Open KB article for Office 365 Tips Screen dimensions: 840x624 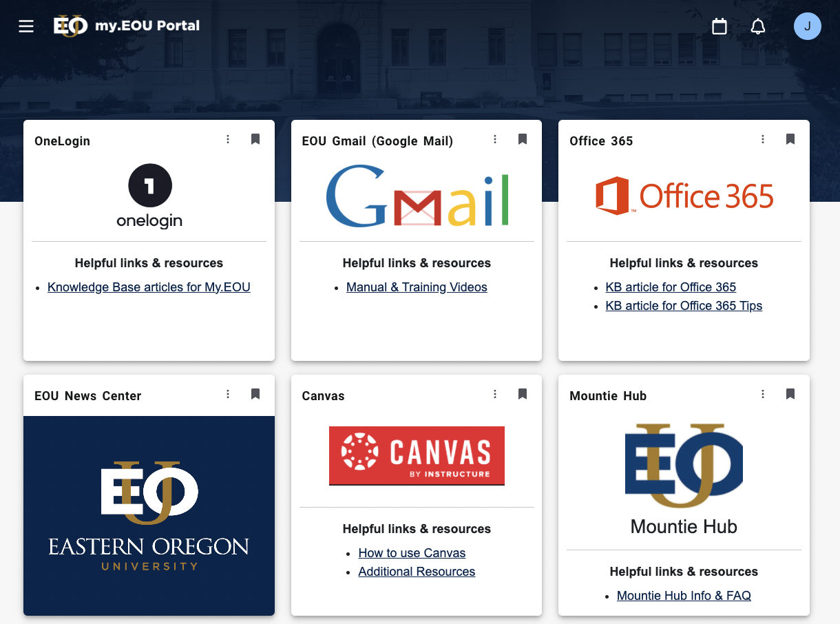pyautogui.click(x=684, y=306)
